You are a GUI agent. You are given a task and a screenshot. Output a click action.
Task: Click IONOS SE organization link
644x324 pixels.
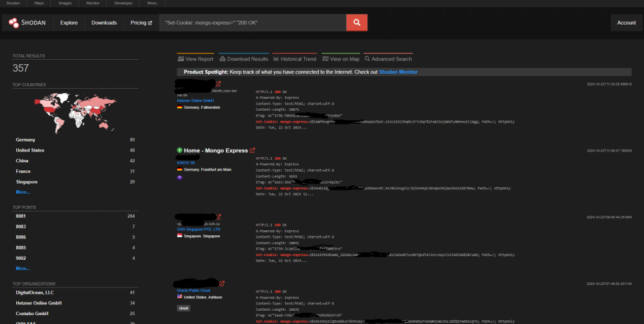coord(186,162)
